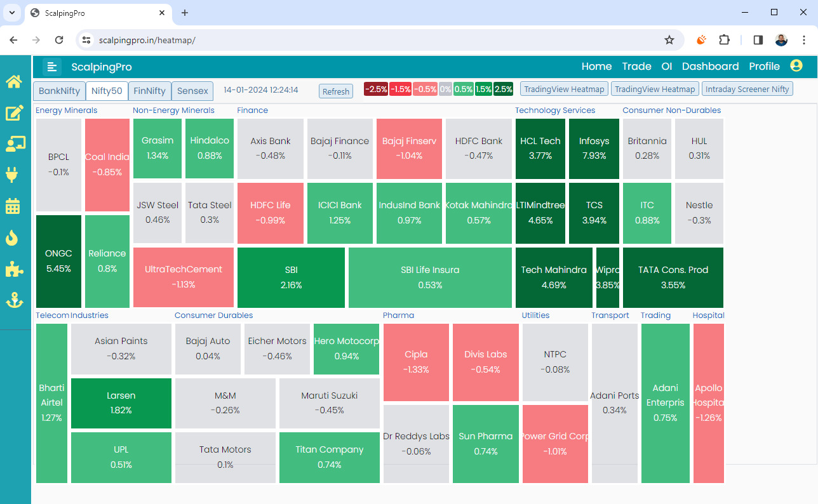Click the 2.5% dark green legend swatch
The height and width of the screenshot is (504, 818).
pyautogui.click(x=503, y=89)
